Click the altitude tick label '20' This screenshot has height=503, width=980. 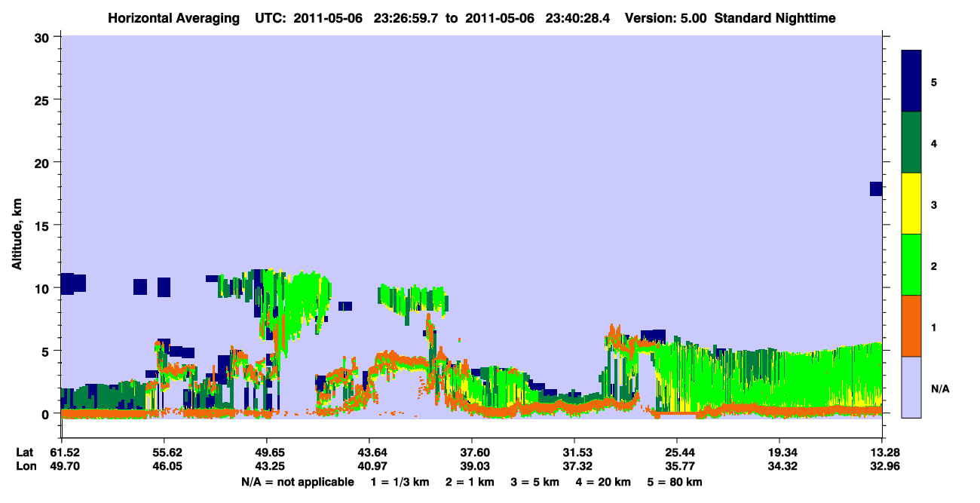click(44, 162)
